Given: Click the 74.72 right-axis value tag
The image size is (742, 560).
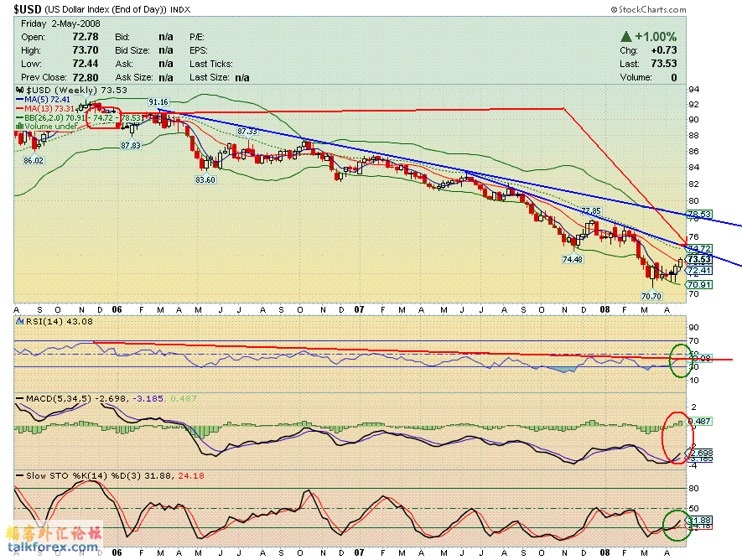Looking at the screenshot, I should pos(699,248).
